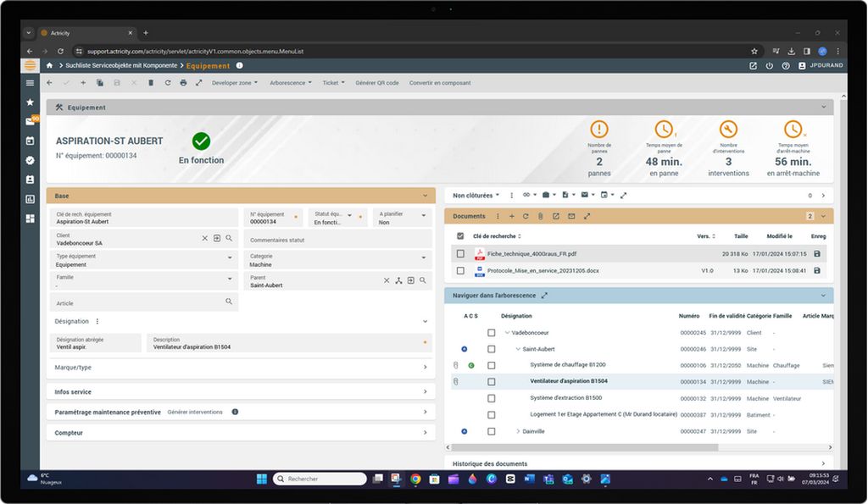The width and height of the screenshot is (868, 504).
Task: Attach file with paperclip in Documents
Action: click(x=540, y=216)
